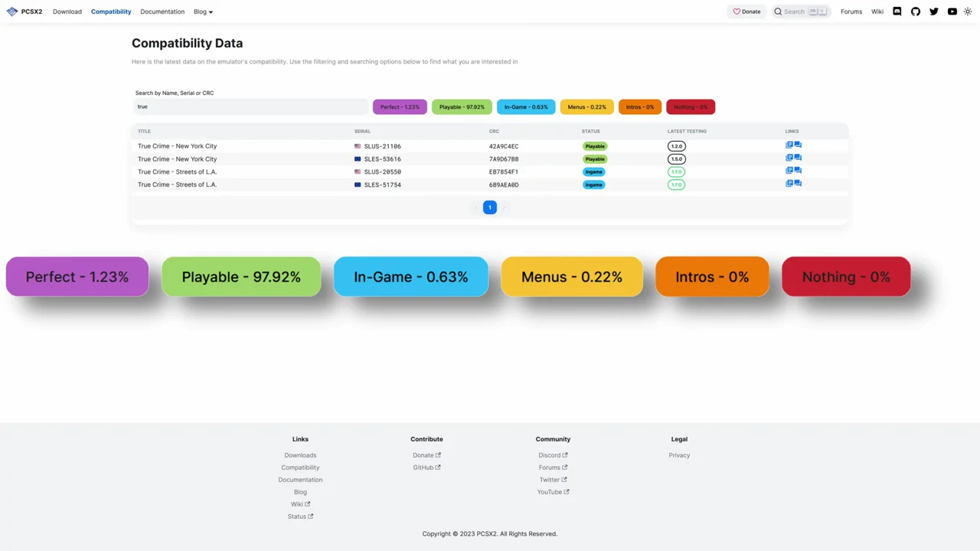Viewport: 980px width, 551px height.
Task: Open the GitHub text link under Contribute
Action: [x=426, y=468]
